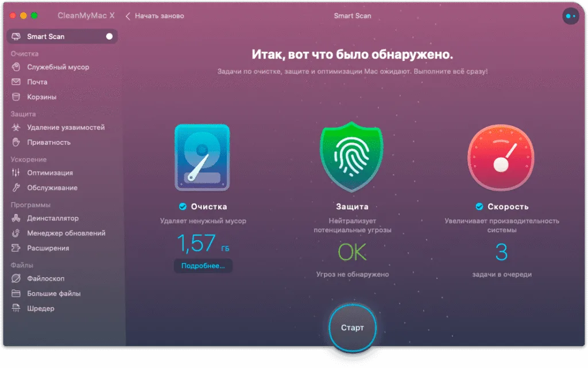Click the number 3 tasks count
This screenshot has width=588, height=368.
click(x=501, y=252)
